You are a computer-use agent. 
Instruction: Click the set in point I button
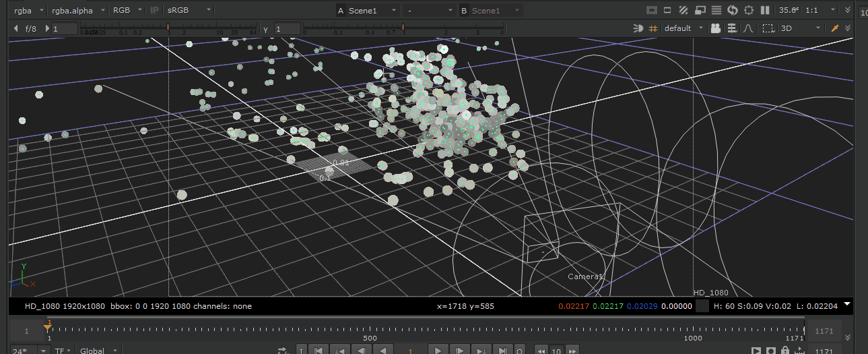point(301,351)
